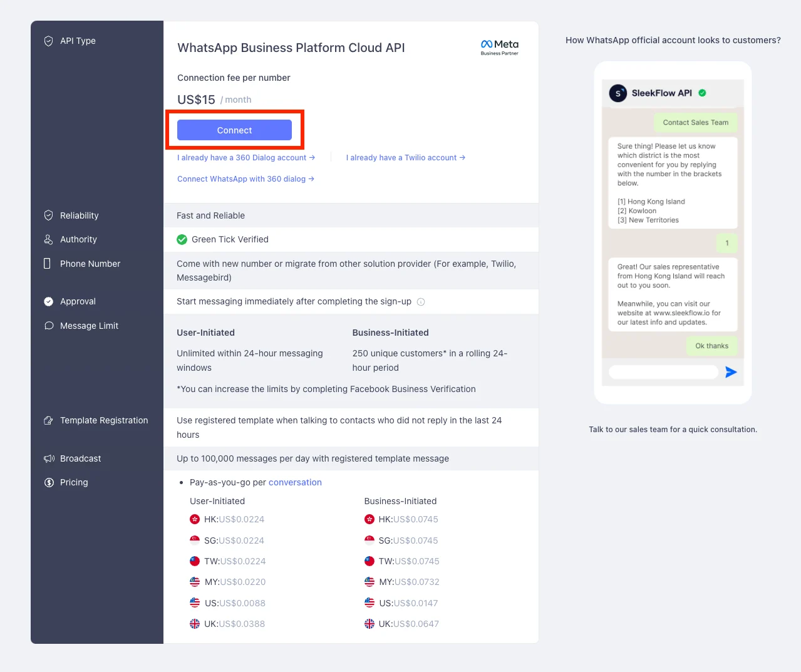Click the message input field in chat preview
801x672 pixels.
tap(663, 372)
